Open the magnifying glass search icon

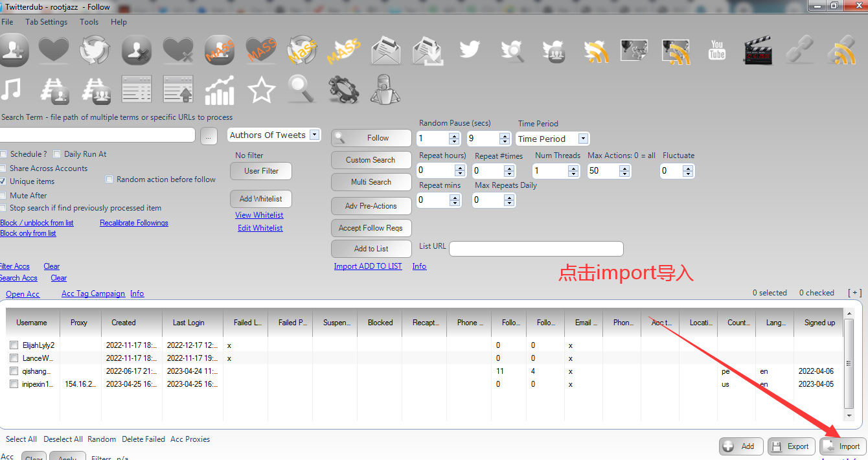click(301, 89)
